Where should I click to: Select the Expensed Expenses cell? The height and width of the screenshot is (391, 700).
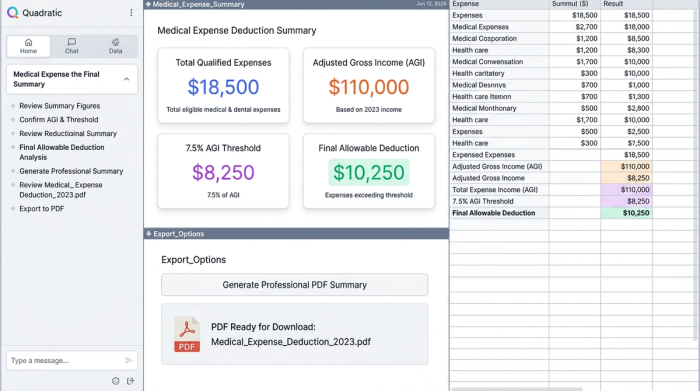[499, 155]
